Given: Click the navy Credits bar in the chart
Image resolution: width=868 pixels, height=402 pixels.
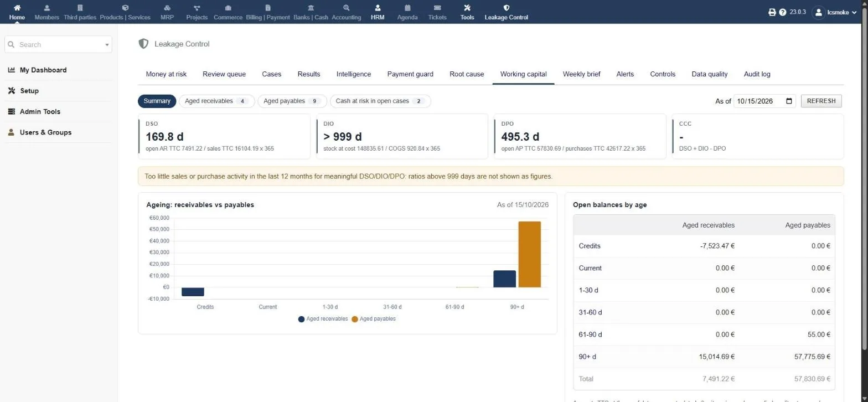Looking at the screenshot, I should (193, 292).
